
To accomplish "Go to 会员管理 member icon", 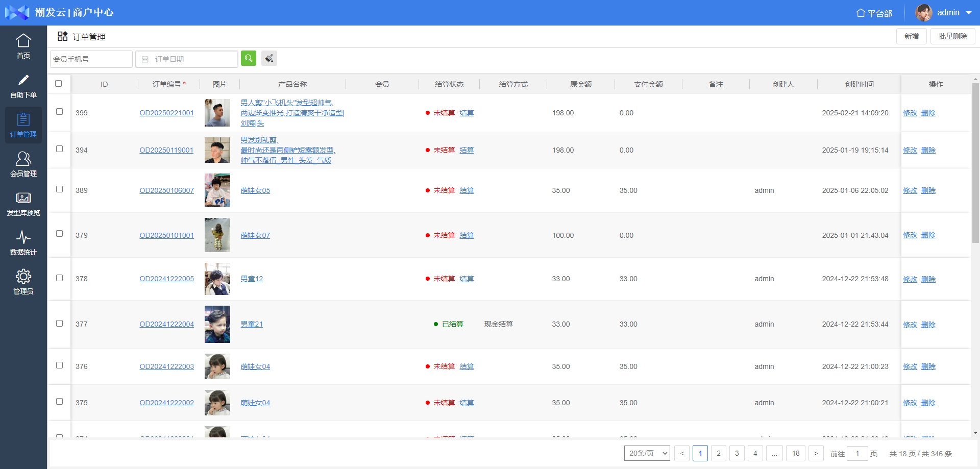I will coord(23,159).
